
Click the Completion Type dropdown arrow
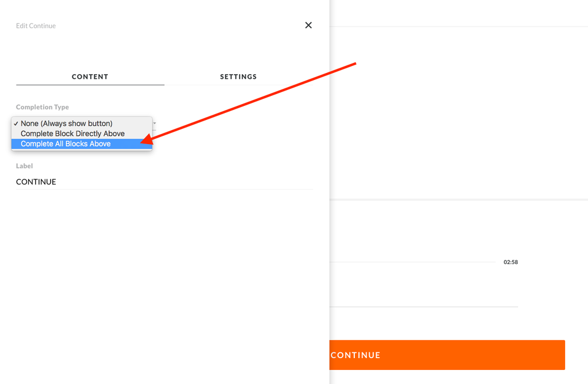pyautogui.click(x=155, y=123)
